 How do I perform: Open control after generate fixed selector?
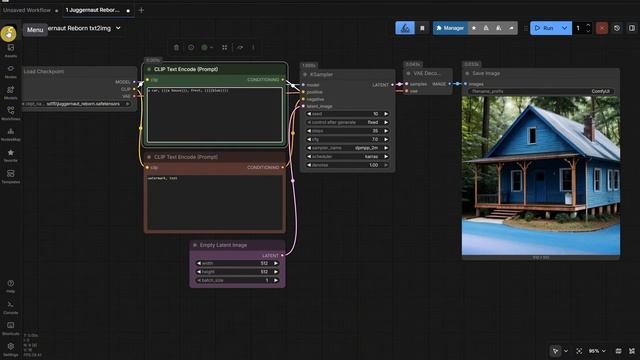point(347,122)
